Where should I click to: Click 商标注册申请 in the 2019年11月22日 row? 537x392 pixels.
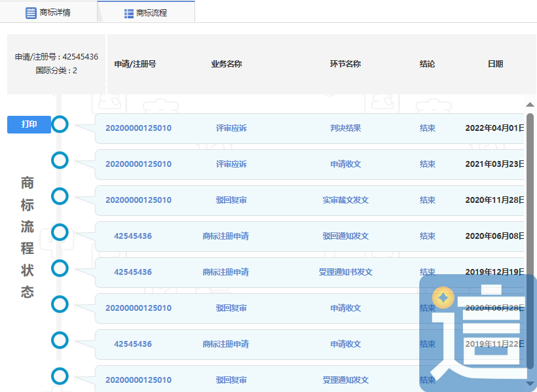225,344
